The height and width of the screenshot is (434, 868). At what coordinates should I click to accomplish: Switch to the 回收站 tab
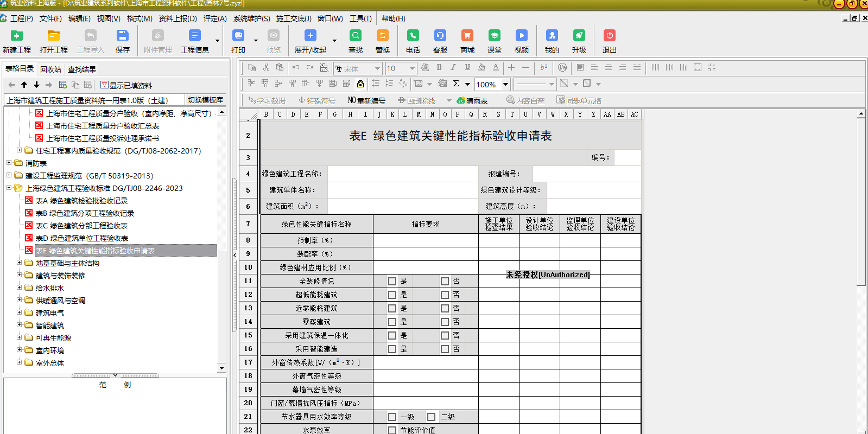tap(50, 69)
